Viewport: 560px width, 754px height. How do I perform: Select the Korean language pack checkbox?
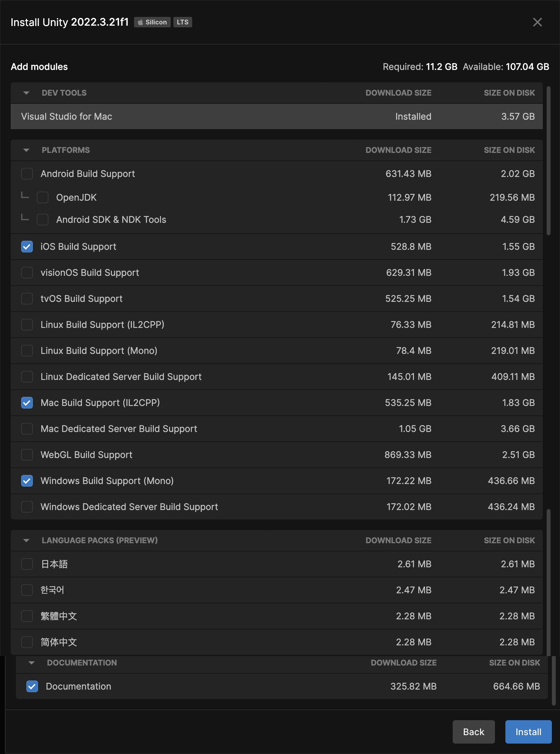27,590
